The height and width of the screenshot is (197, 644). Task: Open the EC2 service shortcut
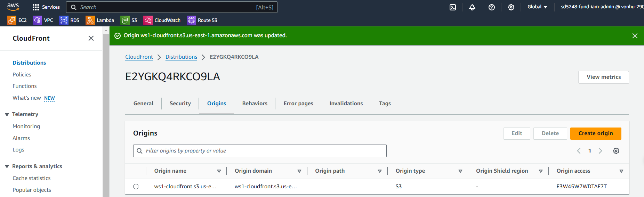tap(17, 20)
